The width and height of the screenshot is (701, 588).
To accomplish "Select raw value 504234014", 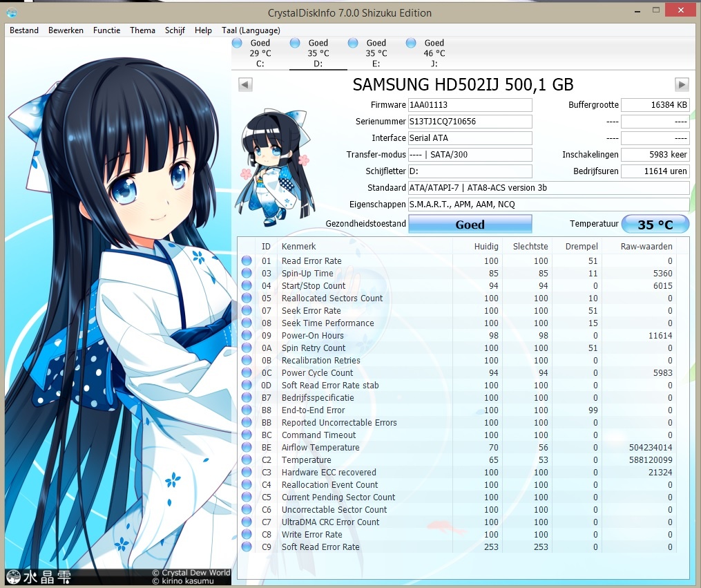I will click(x=651, y=447).
